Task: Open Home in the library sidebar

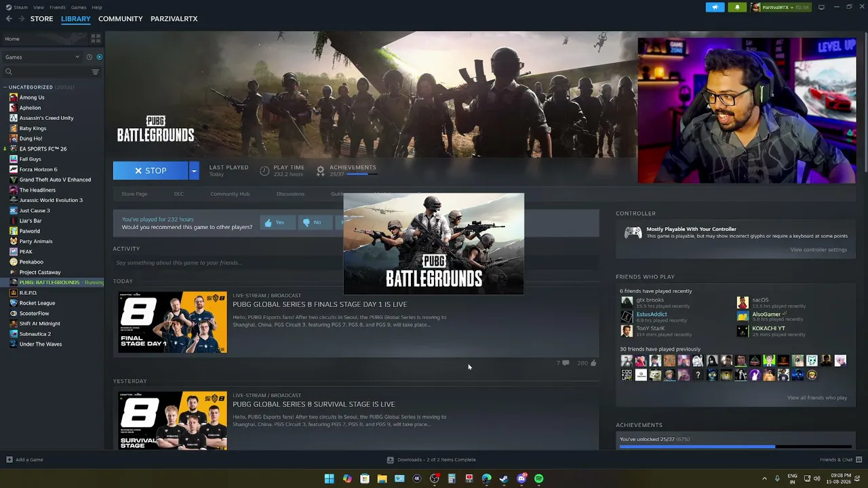Action: coord(12,39)
